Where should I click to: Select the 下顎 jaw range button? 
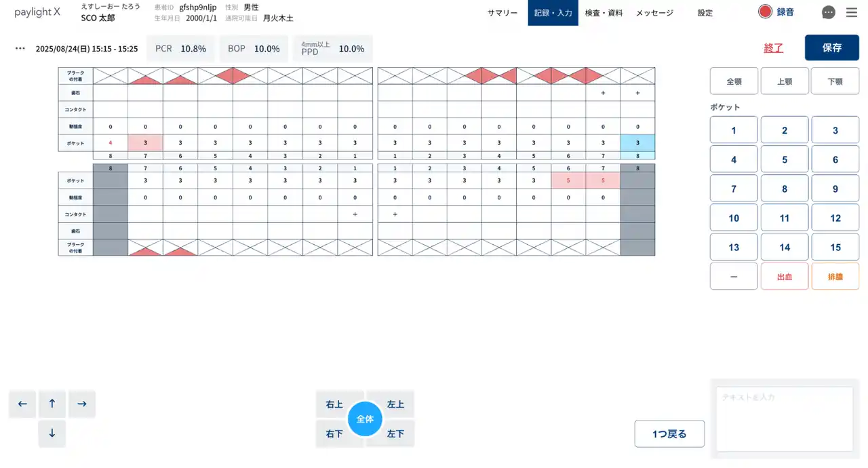click(x=835, y=81)
